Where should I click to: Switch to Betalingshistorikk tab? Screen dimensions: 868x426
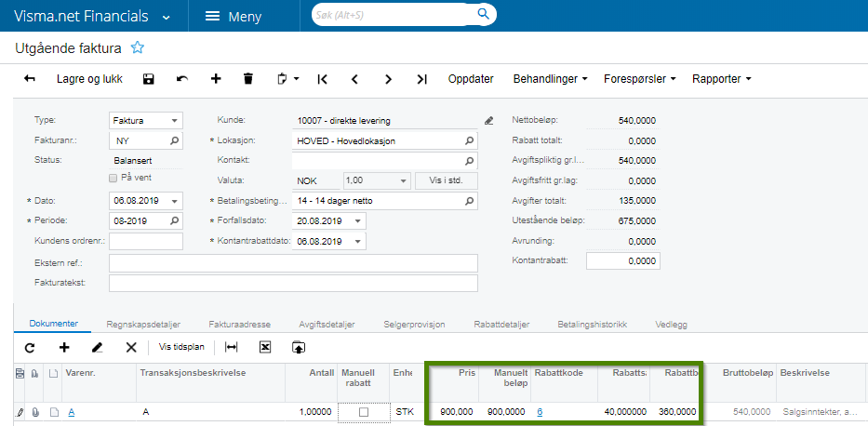tap(593, 325)
